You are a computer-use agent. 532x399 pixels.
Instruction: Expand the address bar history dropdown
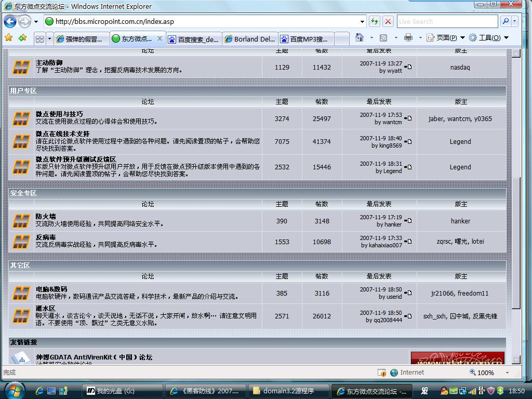(362, 21)
